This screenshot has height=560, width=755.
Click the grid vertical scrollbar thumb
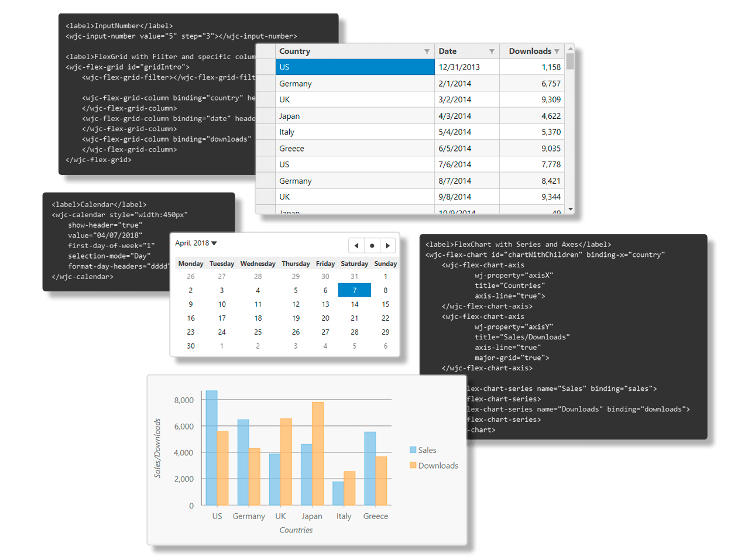click(x=570, y=61)
